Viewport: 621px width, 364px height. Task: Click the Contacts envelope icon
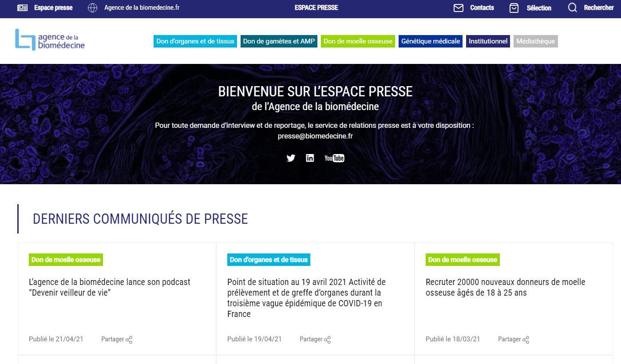click(x=459, y=8)
